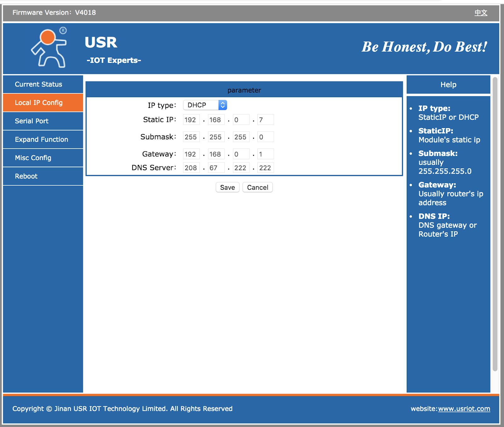
Task: Click the page vertical scrollbar
Action: pyautogui.click(x=495, y=224)
